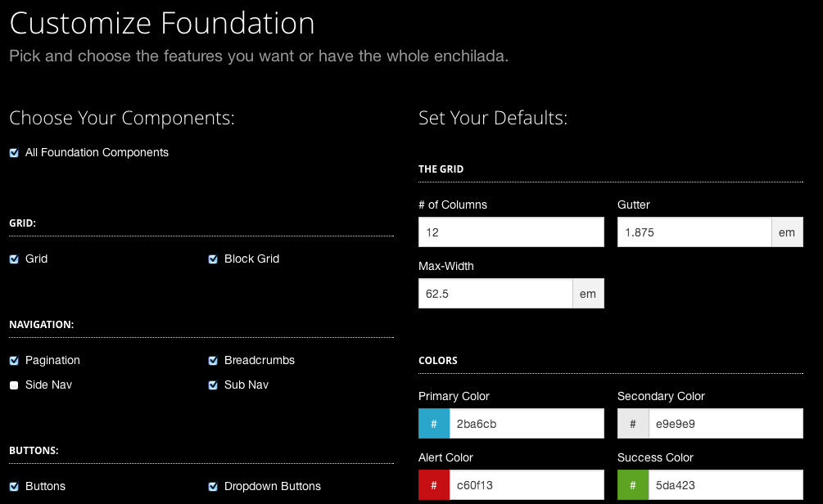The width and height of the screenshot is (823, 504).
Task: Focus the Gutter value input field
Action: tap(694, 232)
